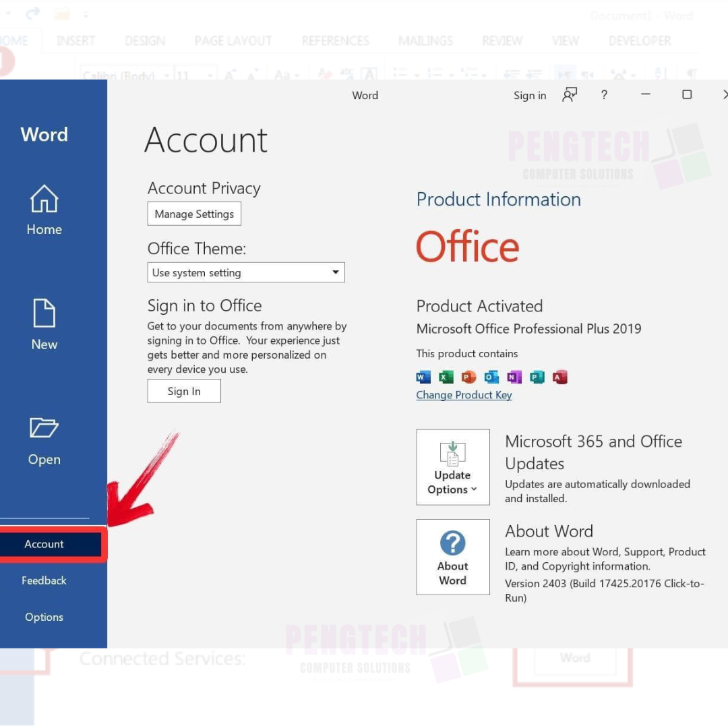Click the Sign In button under Sign in to Office
The image size is (728, 728).
click(x=184, y=392)
